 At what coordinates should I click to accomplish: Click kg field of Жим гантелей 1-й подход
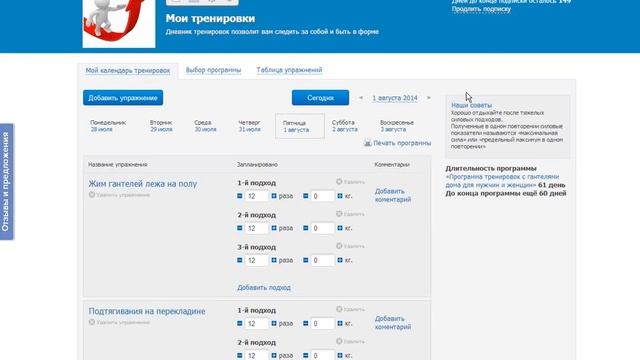pos(322,196)
